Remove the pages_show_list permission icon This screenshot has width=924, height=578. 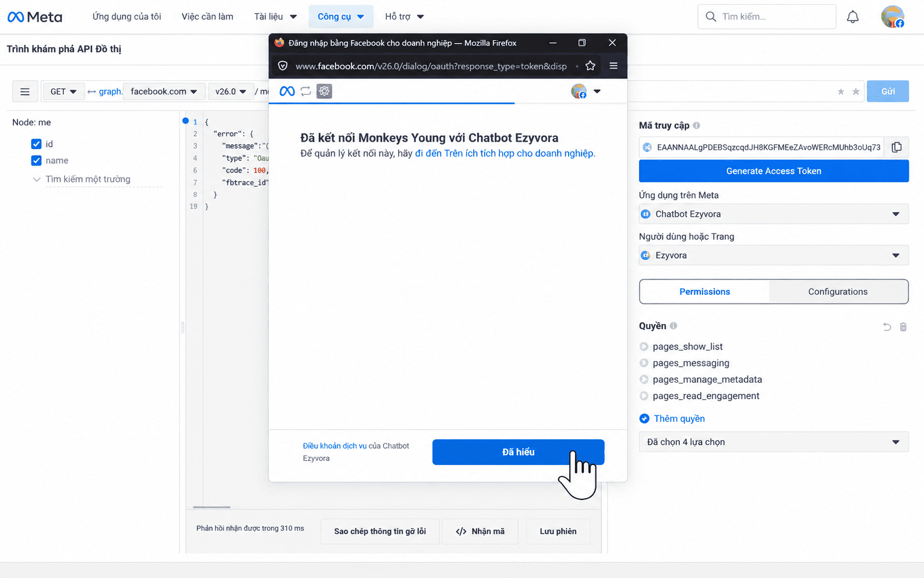[644, 347]
